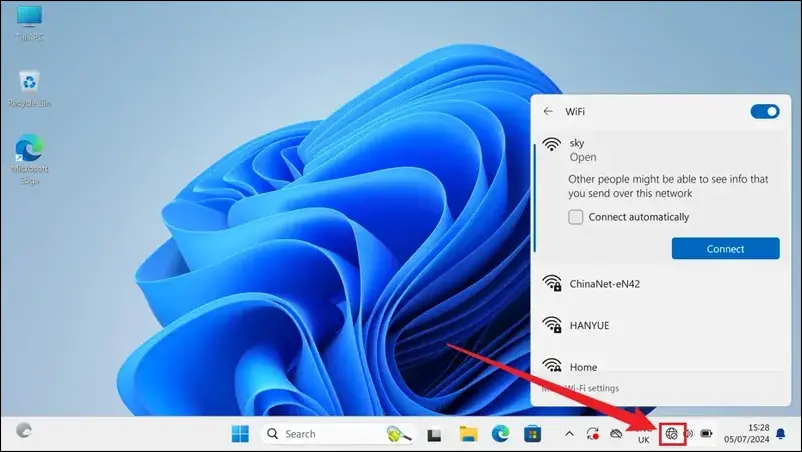Select the Recycle Bin desktop icon
The height and width of the screenshot is (452, 802).
click(29, 88)
